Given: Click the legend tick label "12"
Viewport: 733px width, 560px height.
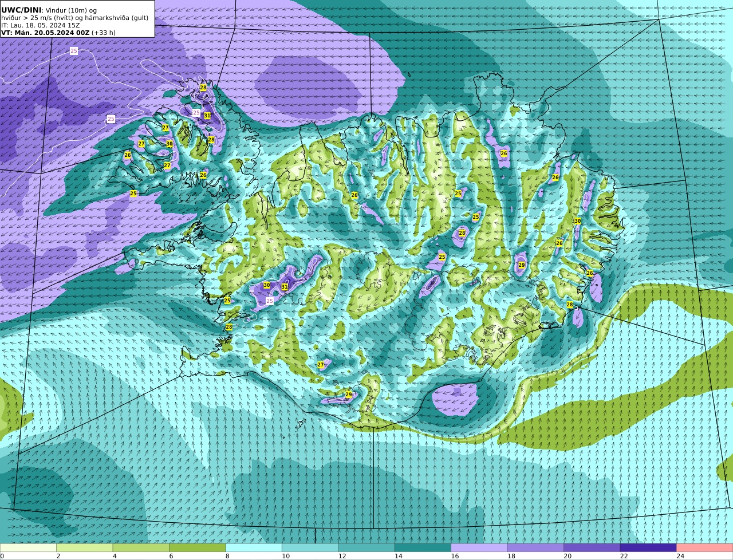Looking at the screenshot, I should (x=342, y=556).
